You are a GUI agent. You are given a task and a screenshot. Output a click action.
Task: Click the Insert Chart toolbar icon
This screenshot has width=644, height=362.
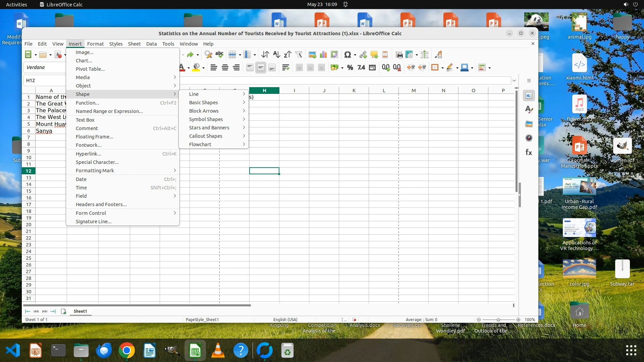tap(323, 55)
